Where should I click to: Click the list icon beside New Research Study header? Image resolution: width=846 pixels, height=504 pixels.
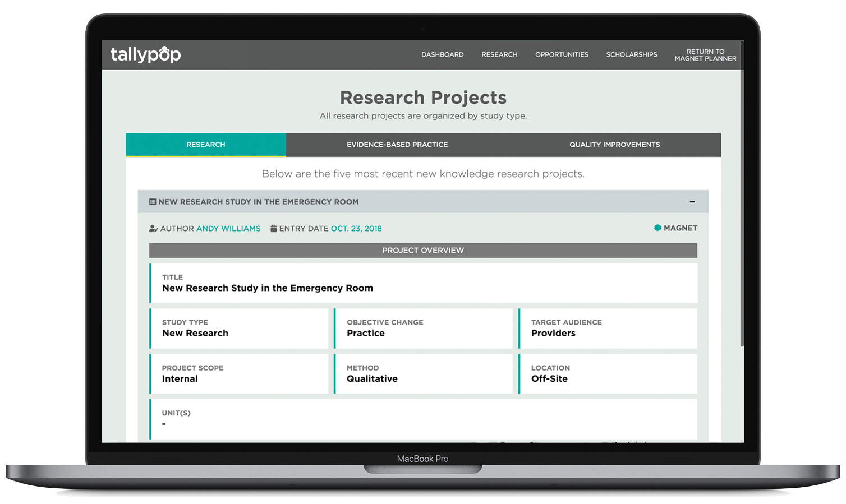point(153,202)
